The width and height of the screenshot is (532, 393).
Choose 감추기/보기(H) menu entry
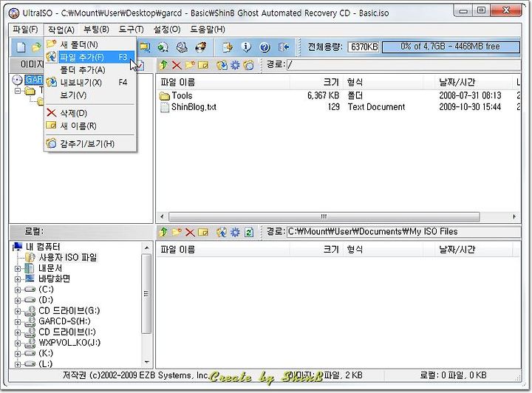tap(90, 144)
